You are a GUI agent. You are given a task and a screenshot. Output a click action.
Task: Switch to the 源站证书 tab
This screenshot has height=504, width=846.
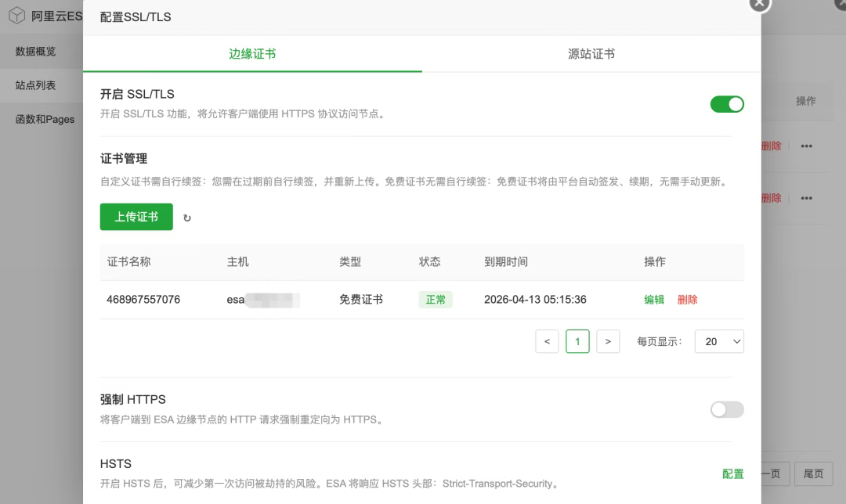tap(591, 54)
